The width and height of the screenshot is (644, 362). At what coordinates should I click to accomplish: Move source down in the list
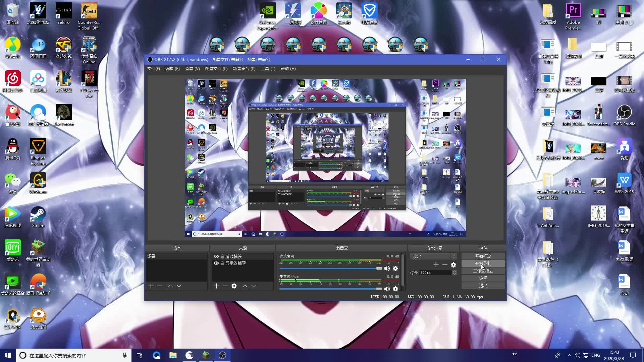254,286
